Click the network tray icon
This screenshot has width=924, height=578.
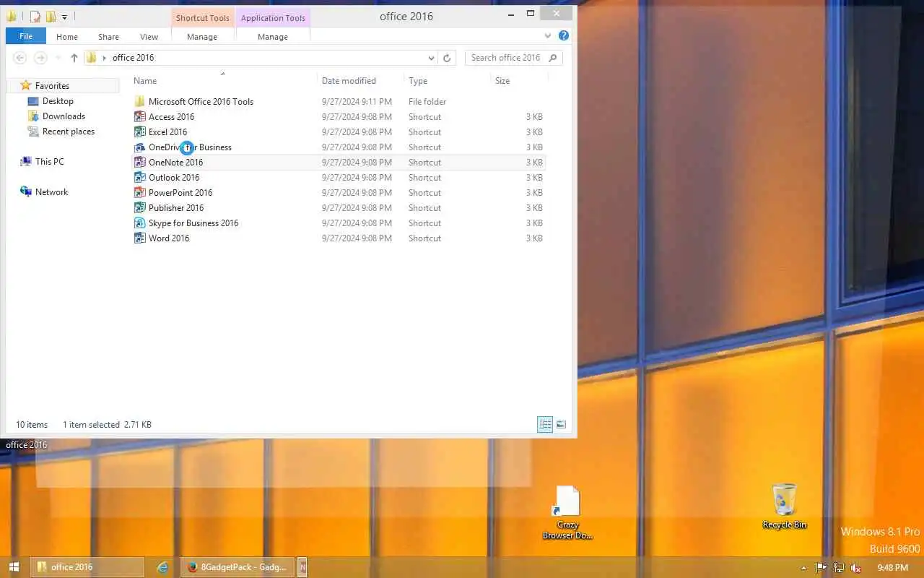[839, 568]
